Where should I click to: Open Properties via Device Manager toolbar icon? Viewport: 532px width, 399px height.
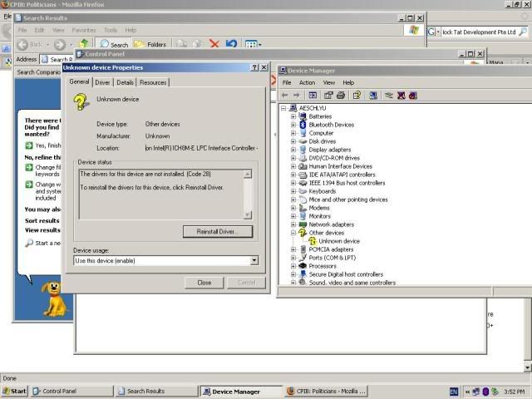[x=328, y=96]
